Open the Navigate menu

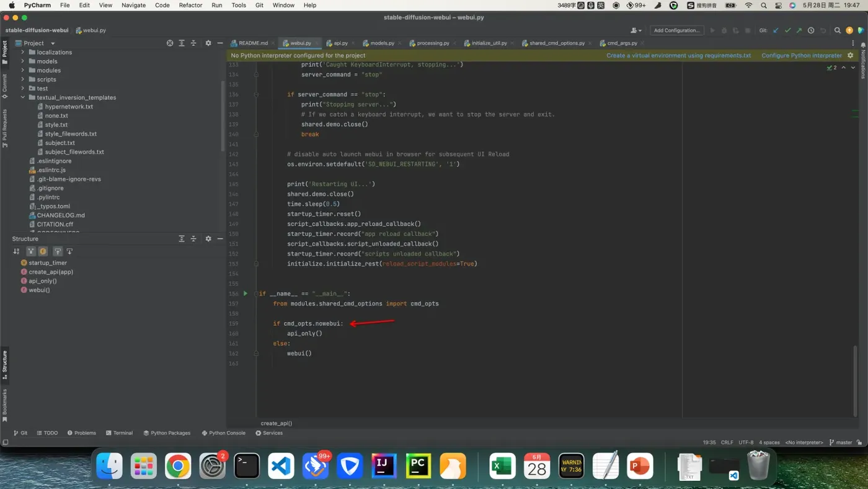click(133, 5)
